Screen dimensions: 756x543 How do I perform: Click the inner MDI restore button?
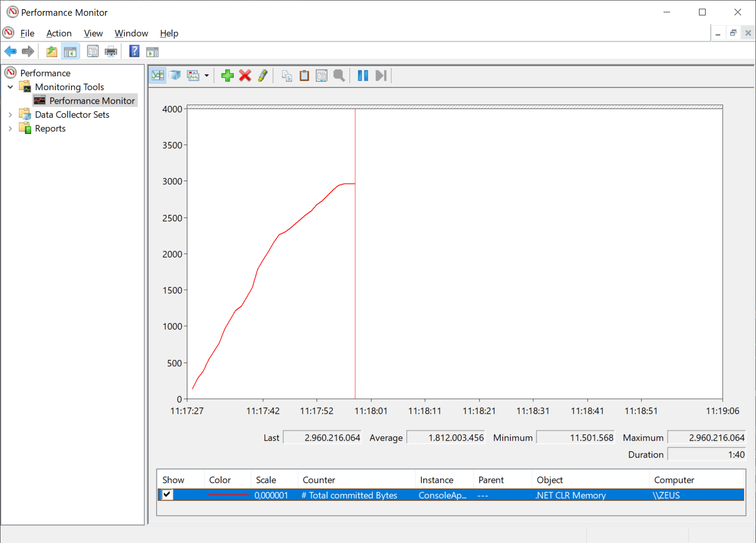pos(733,33)
